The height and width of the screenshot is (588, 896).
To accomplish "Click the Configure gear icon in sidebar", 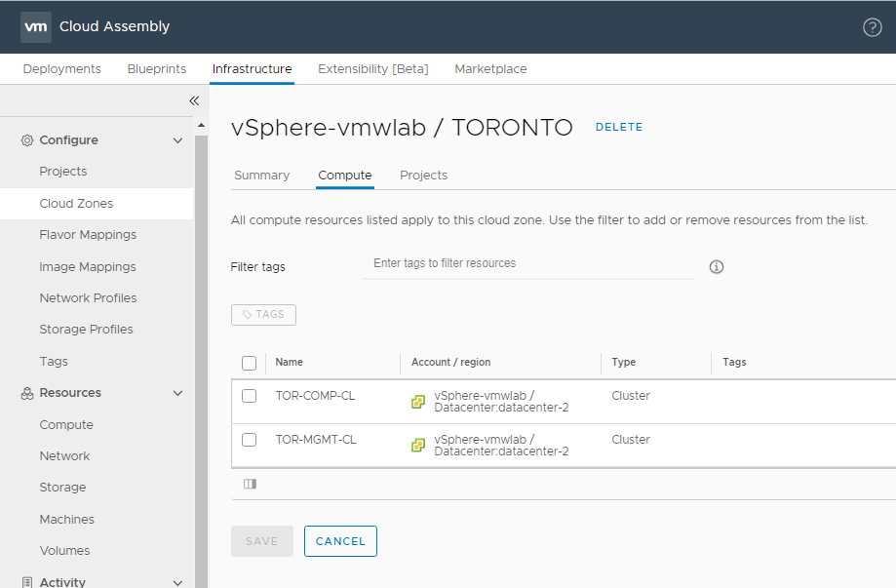I will click(27, 140).
